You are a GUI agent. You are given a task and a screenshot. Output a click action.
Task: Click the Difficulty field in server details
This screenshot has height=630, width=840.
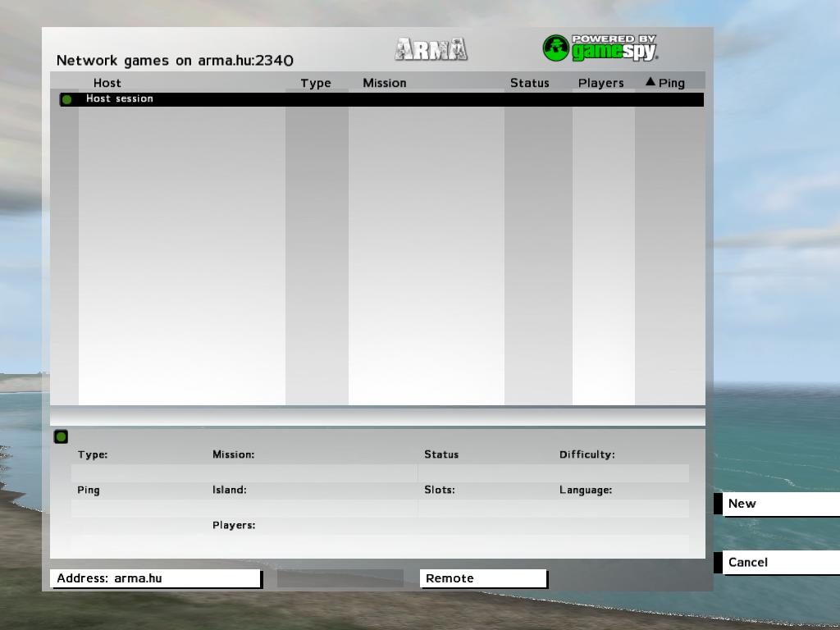[623, 472]
